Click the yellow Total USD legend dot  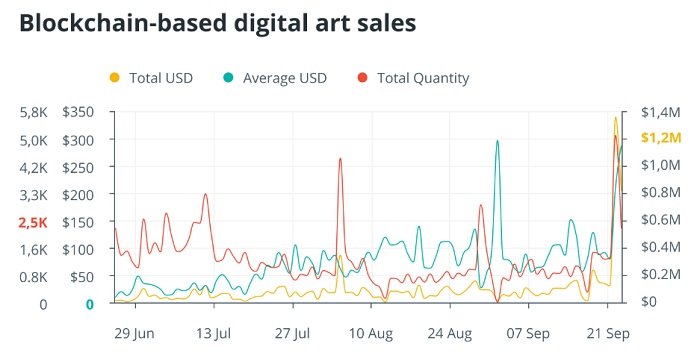coord(115,78)
